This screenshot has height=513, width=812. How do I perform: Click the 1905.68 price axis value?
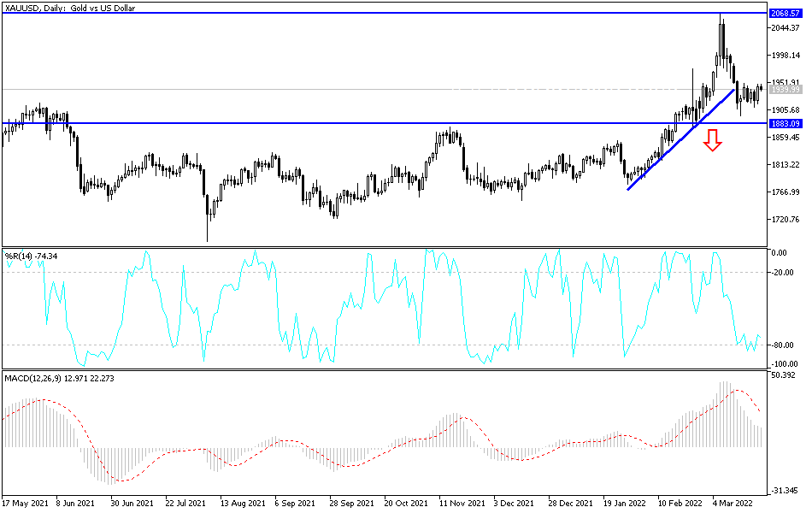[786, 109]
